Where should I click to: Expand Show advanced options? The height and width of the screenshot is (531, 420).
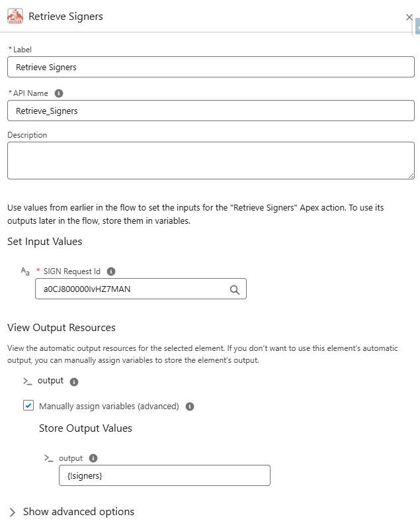[79, 511]
